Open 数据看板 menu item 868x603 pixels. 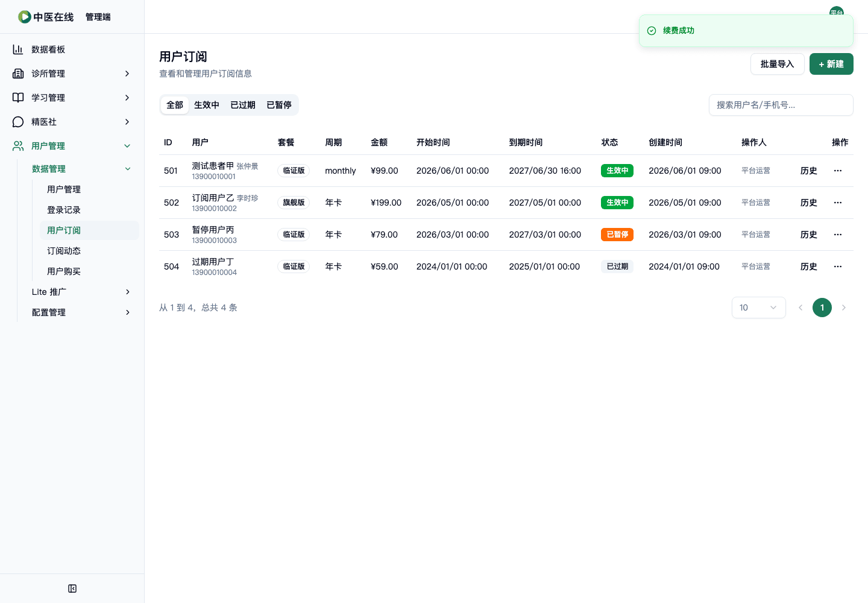point(72,49)
